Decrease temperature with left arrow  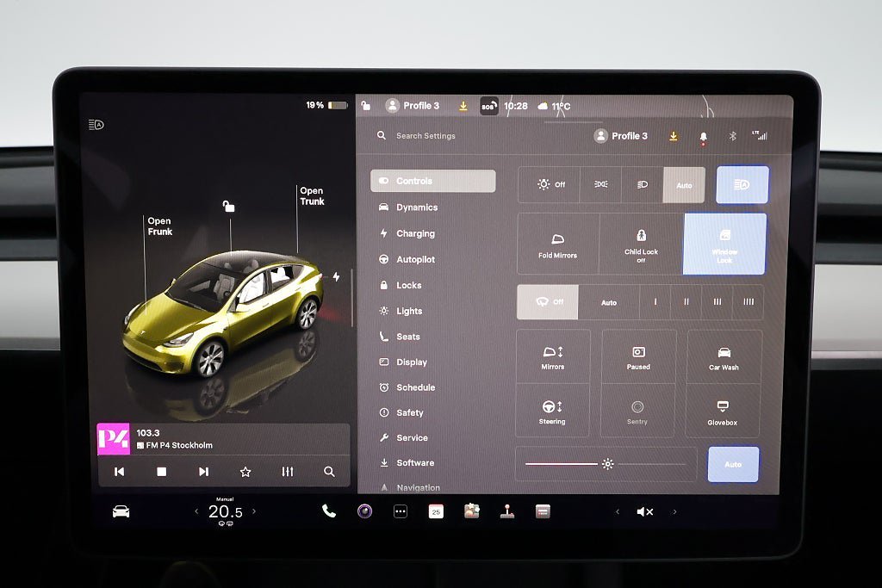(x=196, y=511)
